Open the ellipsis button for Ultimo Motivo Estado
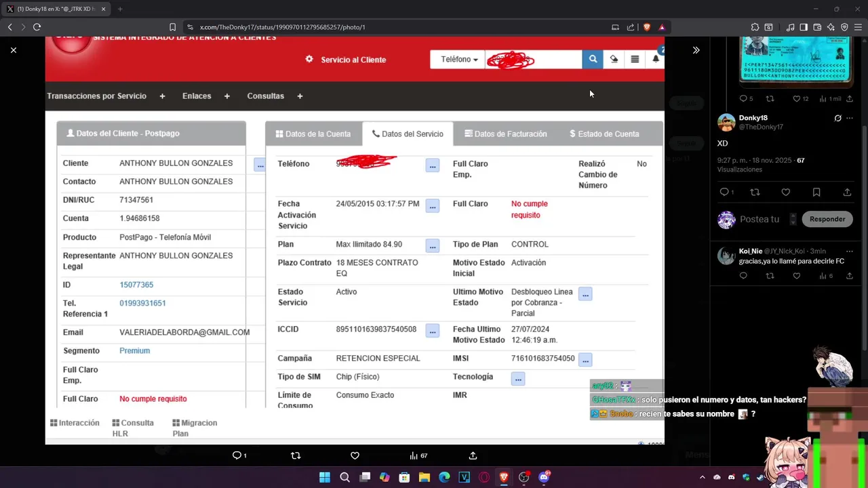Image resolution: width=868 pixels, height=488 pixels. [x=585, y=293]
